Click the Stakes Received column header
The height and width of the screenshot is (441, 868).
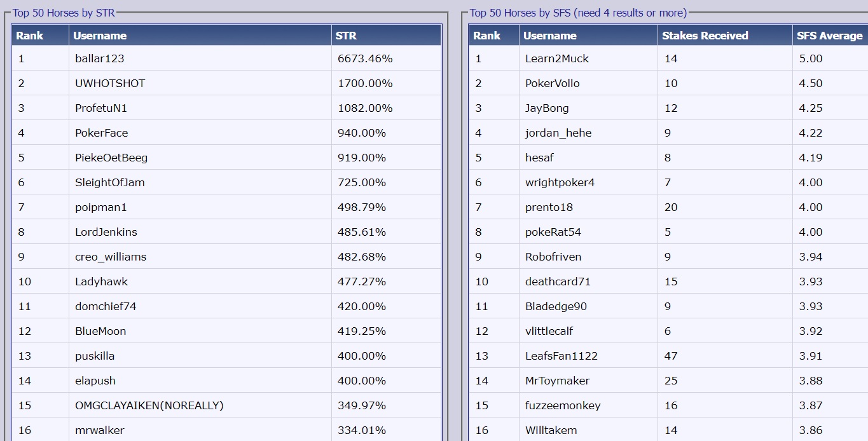coord(705,36)
